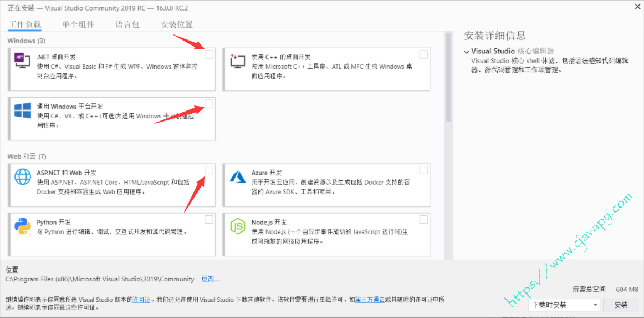
Task: Click the Python development logo icon
Action: click(x=23, y=226)
